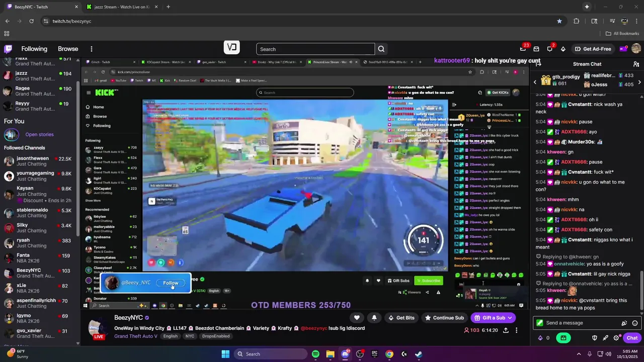Toggle the follow heart for BeezyNYC
Image resolution: width=644 pixels, height=362 pixels.
point(357,318)
